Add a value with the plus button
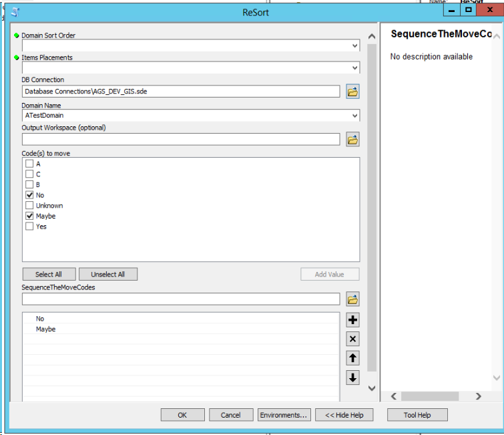The height and width of the screenshot is (435, 504). (352, 320)
